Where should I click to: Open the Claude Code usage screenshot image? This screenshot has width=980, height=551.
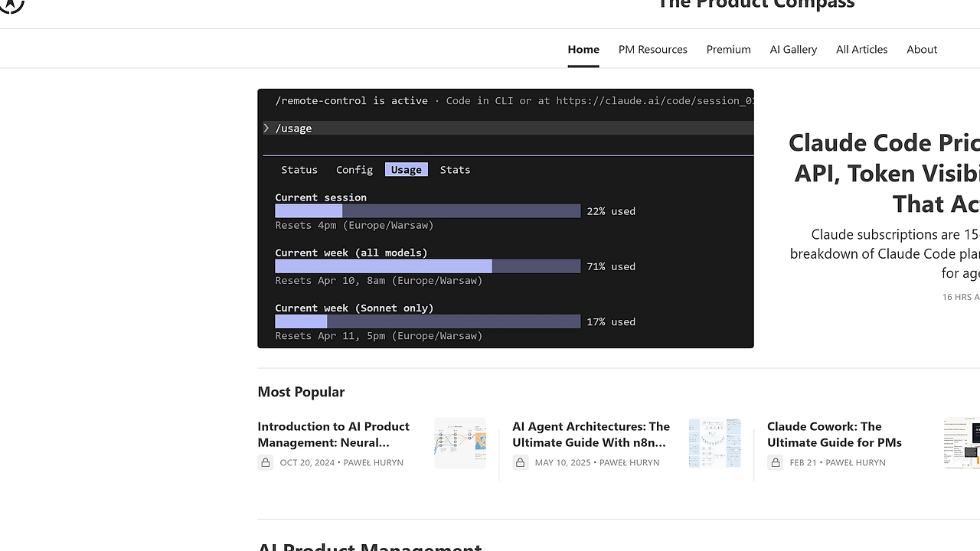(505, 218)
